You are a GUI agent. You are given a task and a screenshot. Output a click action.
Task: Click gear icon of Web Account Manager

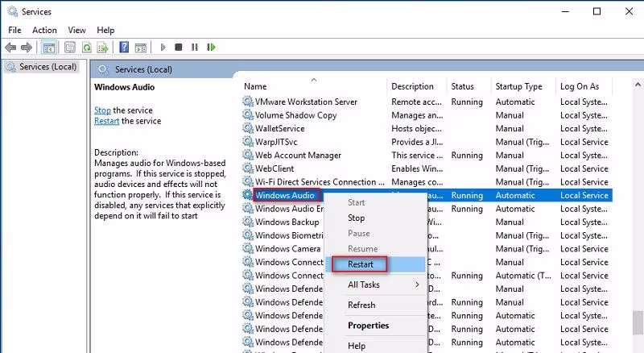pos(248,155)
